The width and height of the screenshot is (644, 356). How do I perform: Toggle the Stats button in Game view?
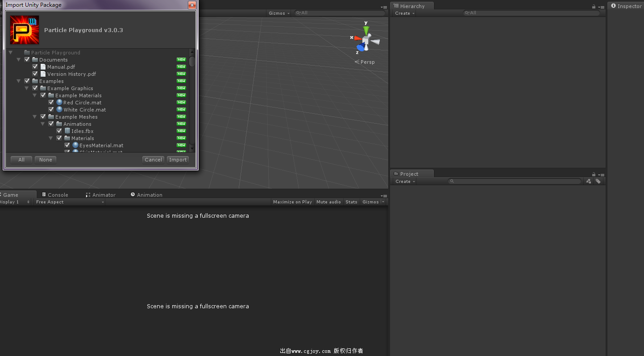pyautogui.click(x=351, y=202)
